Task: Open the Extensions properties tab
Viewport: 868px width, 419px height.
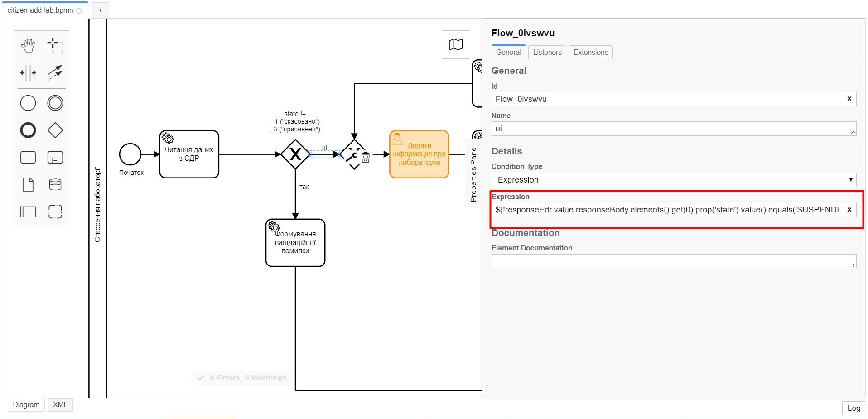Action: coord(591,52)
